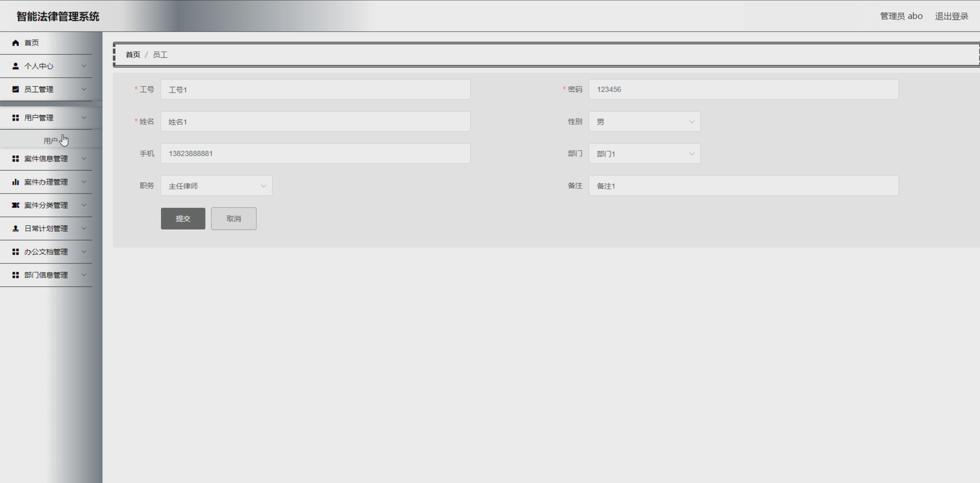Click the ticket icon for 案件分类管理
This screenshot has height=483, width=980.
pos(16,205)
